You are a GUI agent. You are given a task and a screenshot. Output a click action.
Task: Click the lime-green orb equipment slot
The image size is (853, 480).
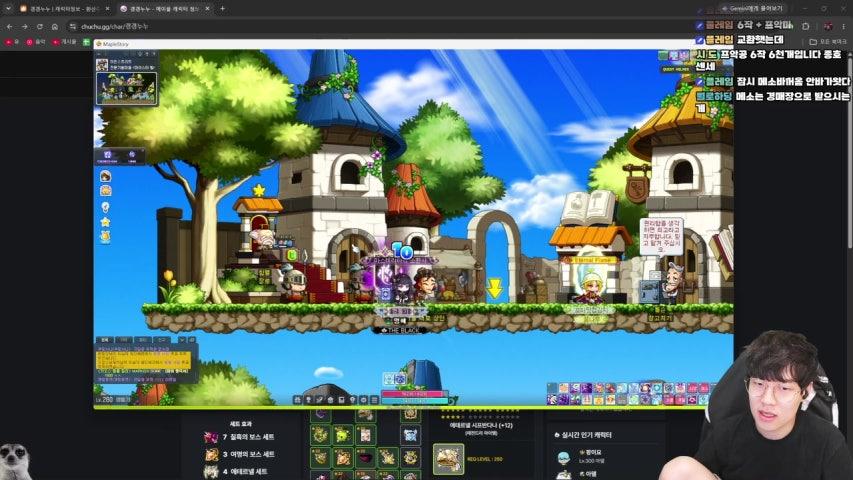point(343,435)
